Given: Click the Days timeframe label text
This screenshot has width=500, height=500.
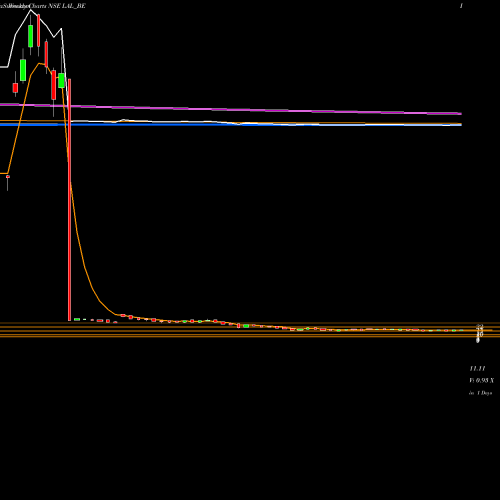Looking at the screenshot, I should [480, 393].
